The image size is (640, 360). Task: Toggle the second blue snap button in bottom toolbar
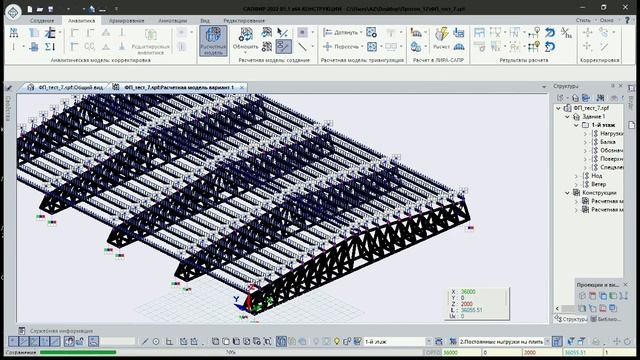(x=24, y=341)
